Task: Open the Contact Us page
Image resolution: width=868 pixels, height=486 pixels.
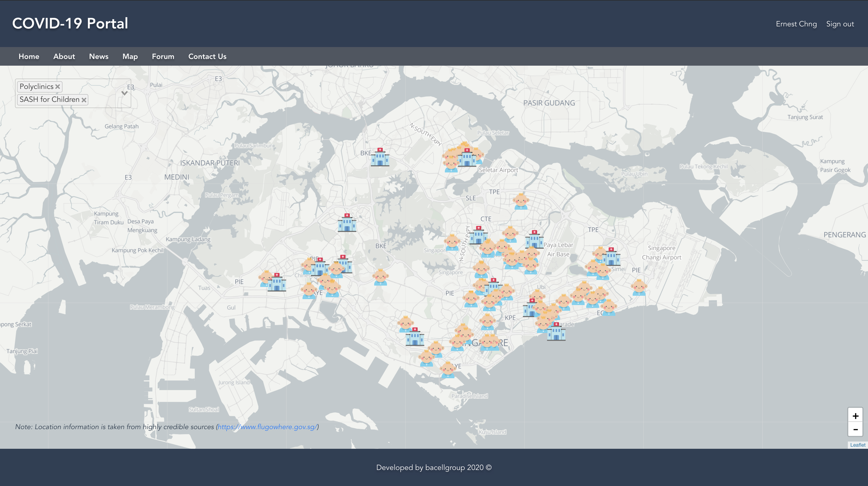Action: pyautogui.click(x=207, y=56)
